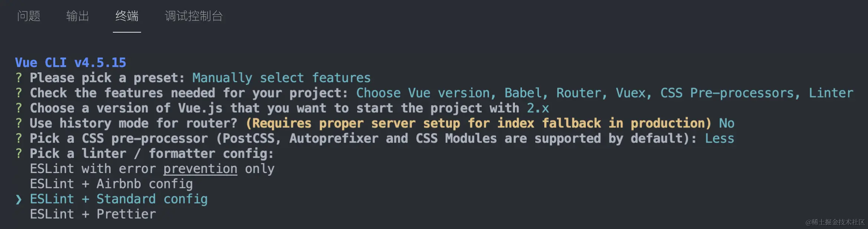
Task: Click the "Manually select features" answer
Action: (x=281, y=78)
